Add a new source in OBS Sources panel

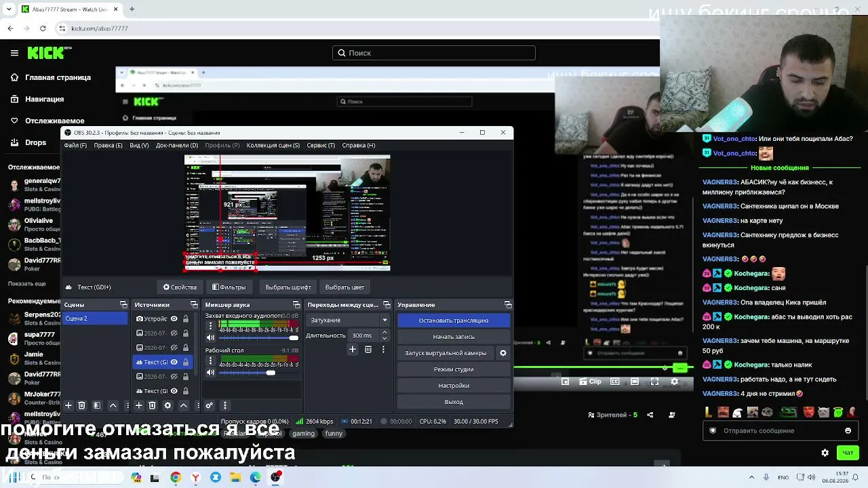[138, 405]
